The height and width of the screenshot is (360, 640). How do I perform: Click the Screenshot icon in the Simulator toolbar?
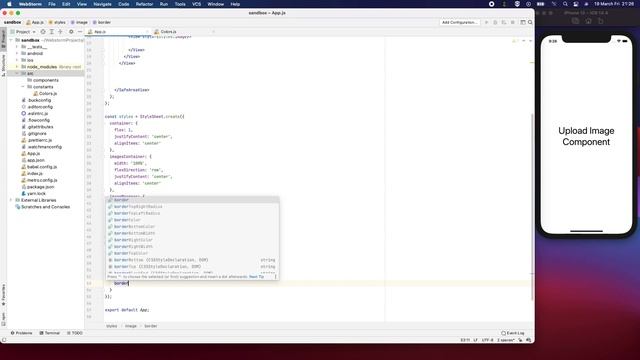(x=575, y=21)
